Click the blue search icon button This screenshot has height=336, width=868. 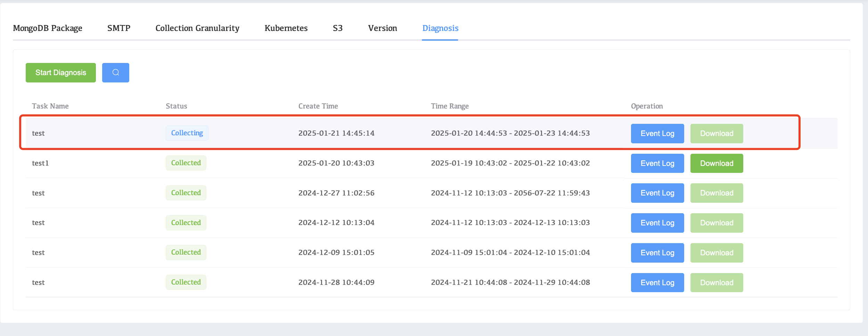coord(115,73)
